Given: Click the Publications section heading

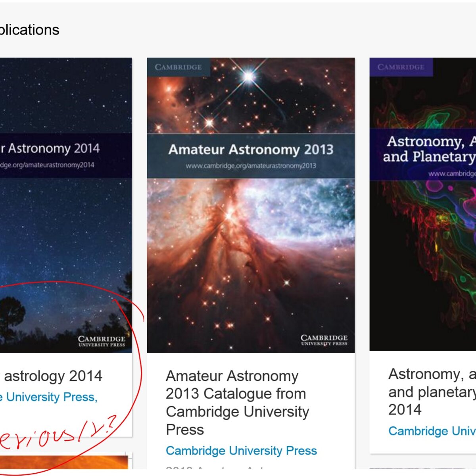Looking at the screenshot, I should pyautogui.click(x=30, y=30).
